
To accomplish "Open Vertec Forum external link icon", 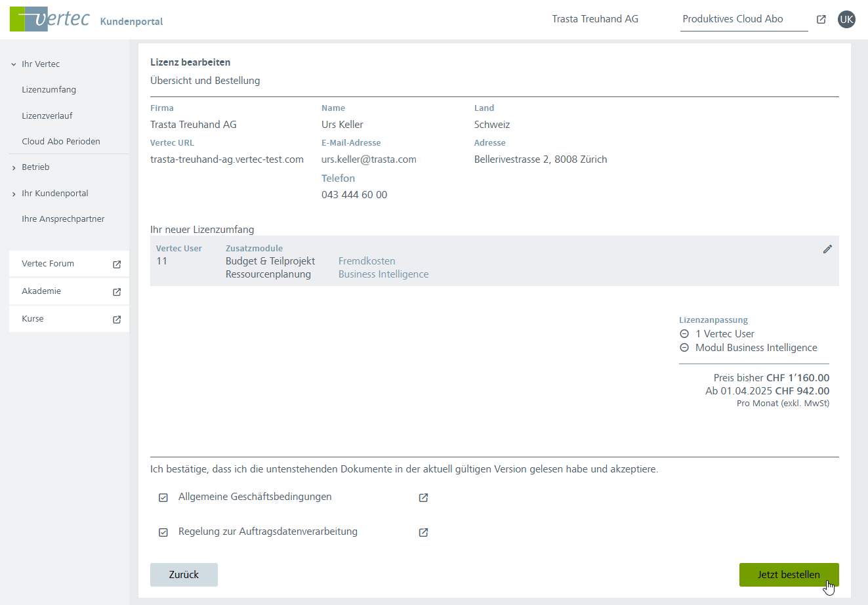I will 117,264.
